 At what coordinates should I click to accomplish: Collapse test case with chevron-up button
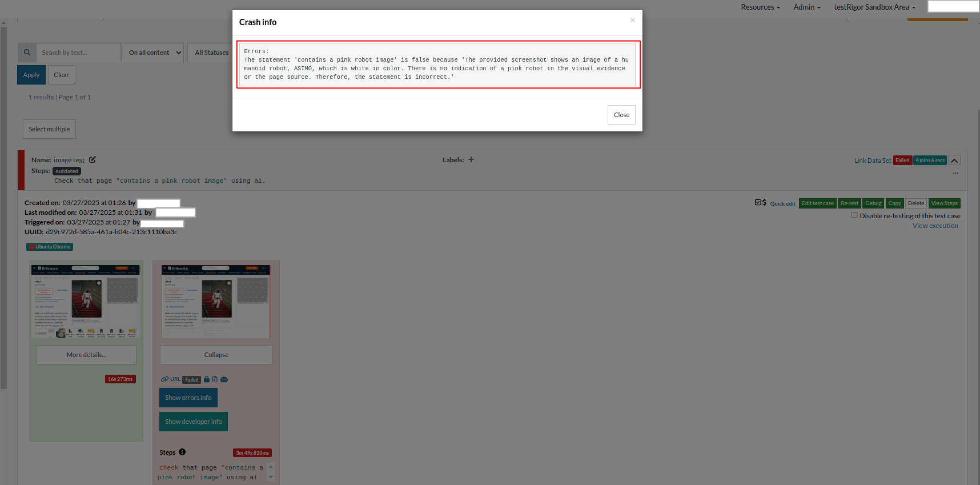coord(954,161)
